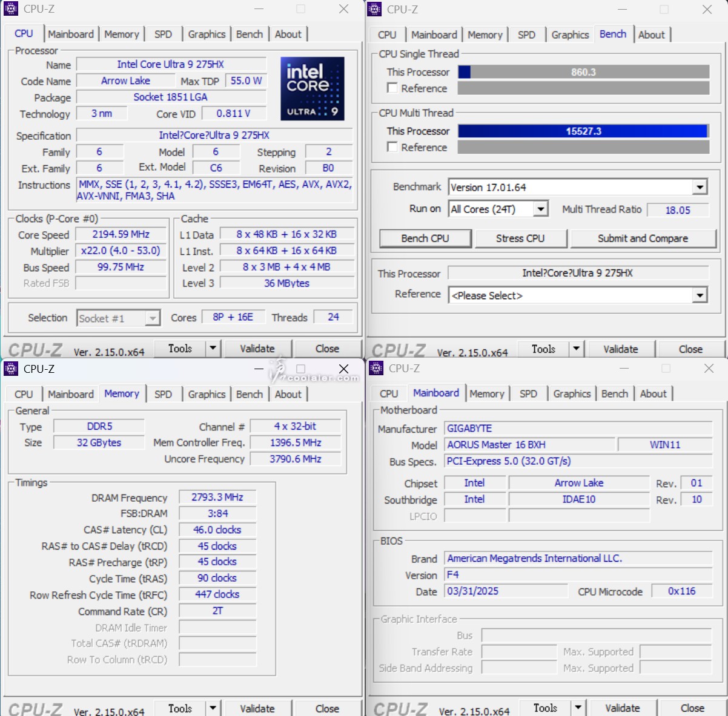728x716 pixels.
Task: Click the Core Speed value 2194.59 MHz
Action: tap(121, 234)
